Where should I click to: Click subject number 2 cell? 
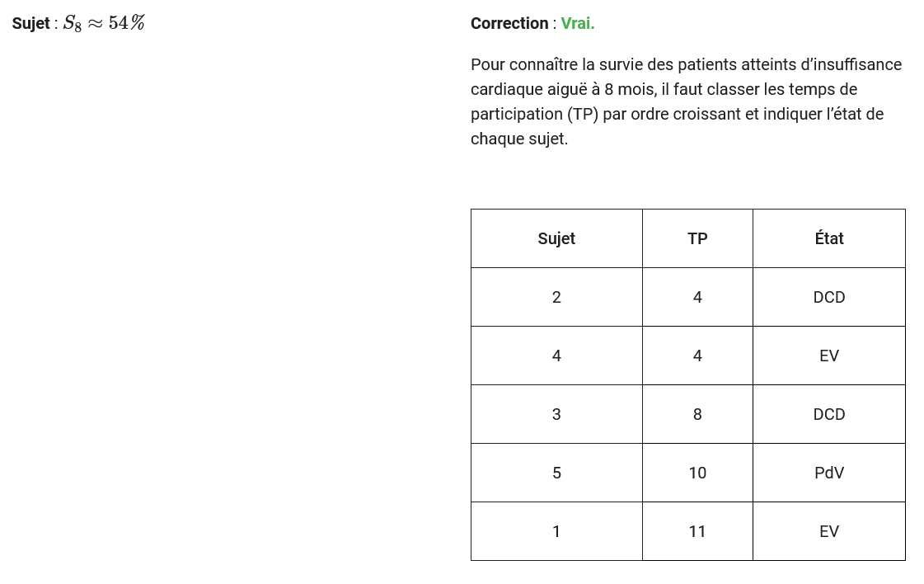tap(556, 297)
